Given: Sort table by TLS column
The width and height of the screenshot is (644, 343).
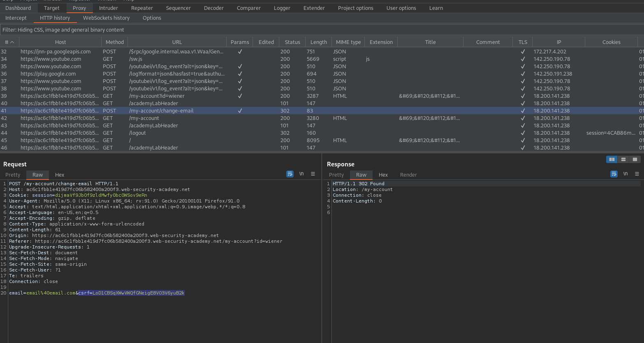Looking at the screenshot, I should 523,42.
